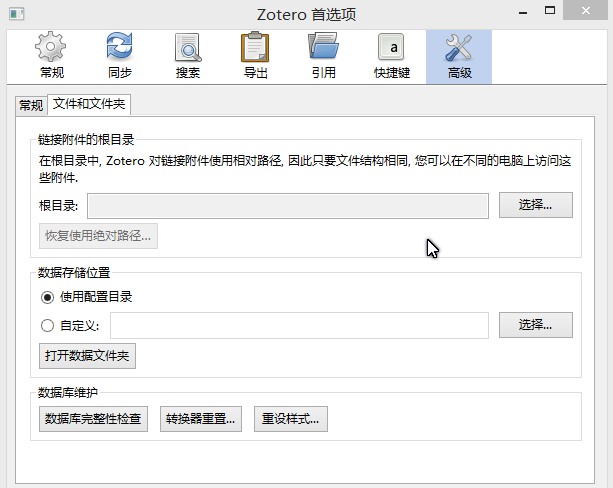Click the Zotero window icon in title bar
Image resolution: width=613 pixels, height=488 pixels.
click(16, 14)
